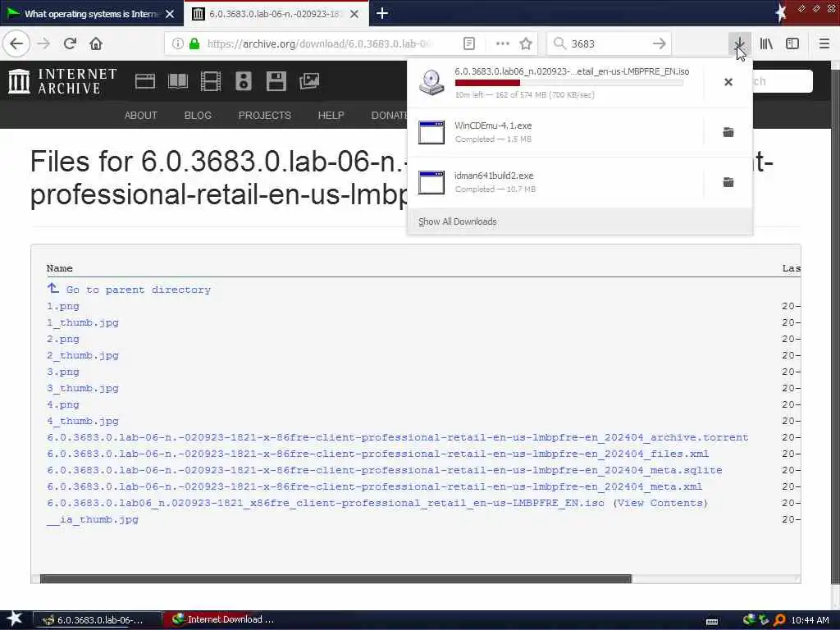Viewport: 840px width, 630px height.
Task: Open the Firefox hamburger menu
Action: [824, 43]
